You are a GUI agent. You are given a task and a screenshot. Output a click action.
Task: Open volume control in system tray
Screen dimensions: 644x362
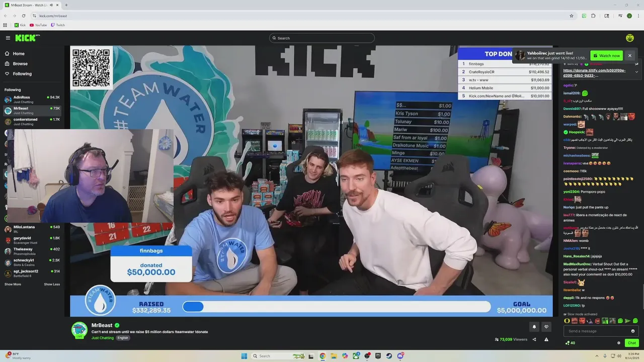619,356
